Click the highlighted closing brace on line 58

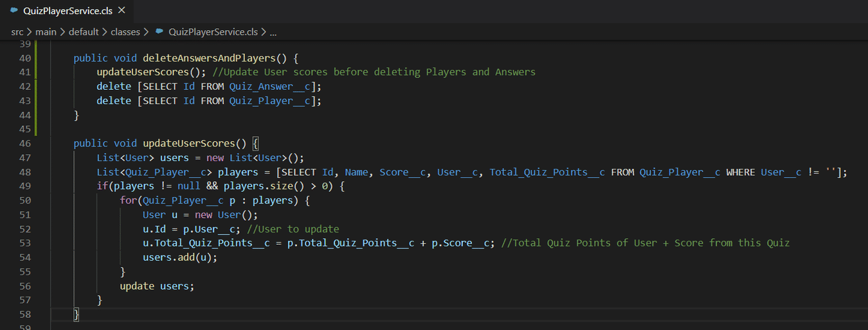pyautogui.click(x=77, y=314)
